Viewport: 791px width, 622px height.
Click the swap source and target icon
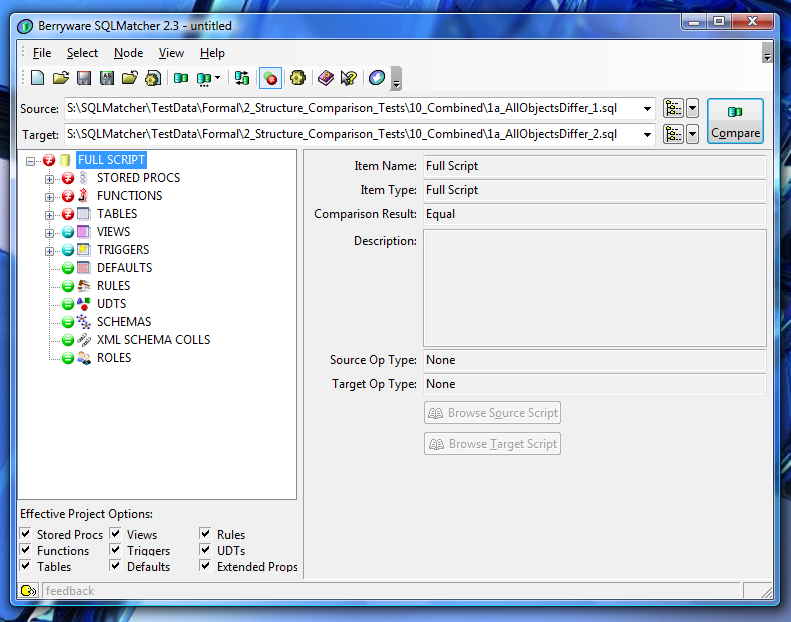point(242,78)
